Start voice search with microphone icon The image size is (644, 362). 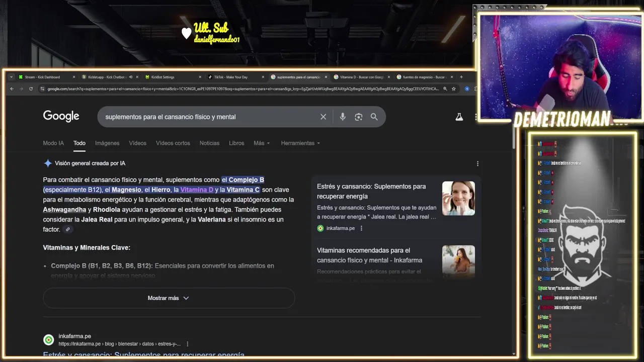343,117
